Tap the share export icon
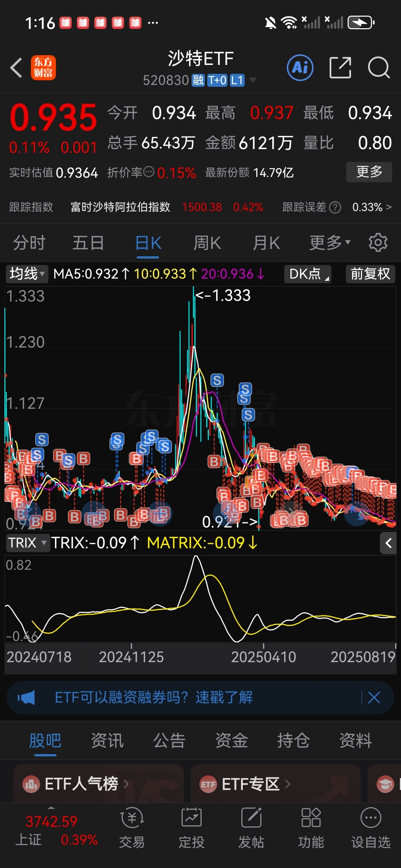This screenshot has height=868, width=401. 340,68
